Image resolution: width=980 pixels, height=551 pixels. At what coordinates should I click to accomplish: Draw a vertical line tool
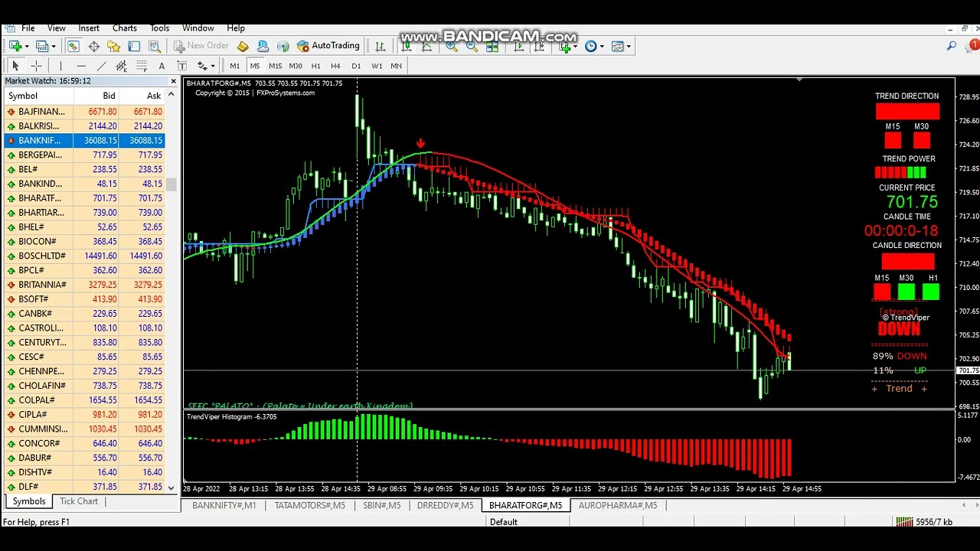pos(60,66)
